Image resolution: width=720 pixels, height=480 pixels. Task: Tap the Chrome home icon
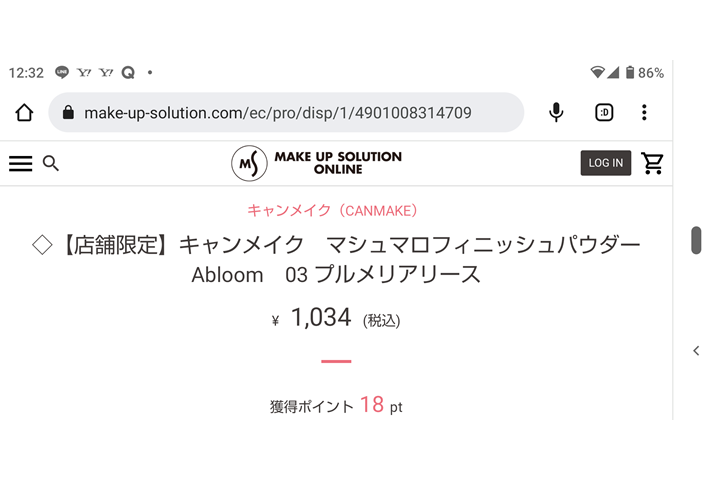(x=24, y=112)
